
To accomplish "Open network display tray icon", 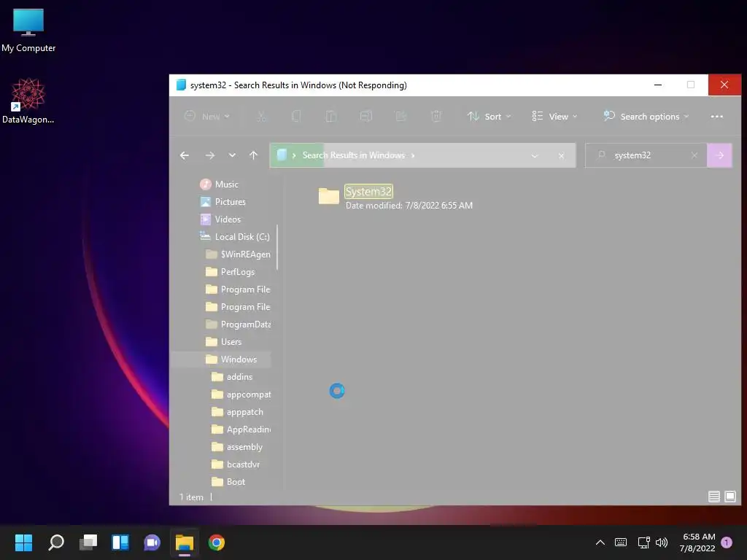I will 643,542.
